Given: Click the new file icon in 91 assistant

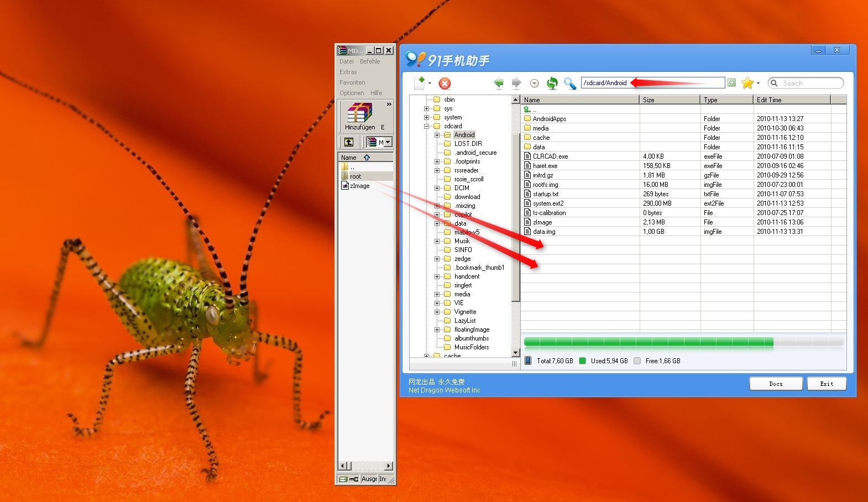Looking at the screenshot, I should (x=420, y=83).
